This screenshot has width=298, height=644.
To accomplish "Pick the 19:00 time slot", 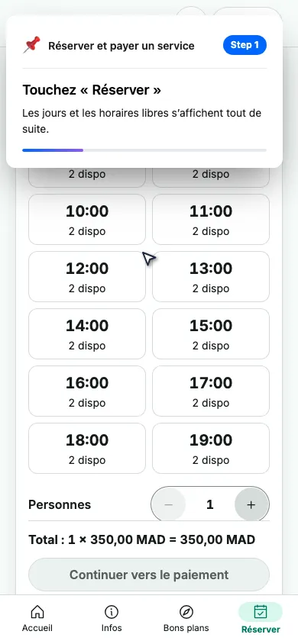I will pos(211,448).
